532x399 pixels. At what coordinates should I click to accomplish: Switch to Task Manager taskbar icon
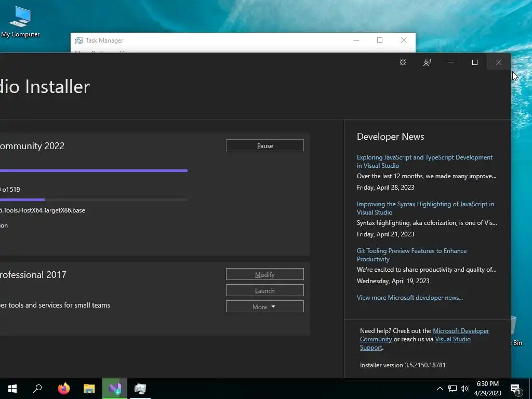[x=140, y=389]
